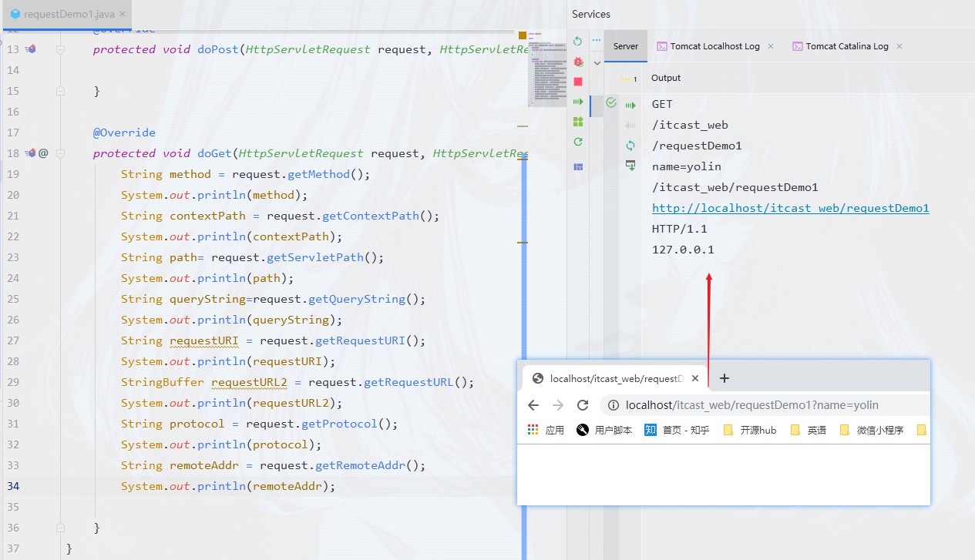
Task: Click the browser forward arrow
Action: tap(558, 405)
